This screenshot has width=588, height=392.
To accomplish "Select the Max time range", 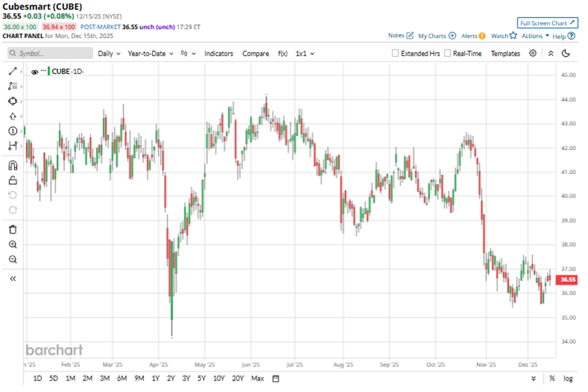I will pyautogui.click(x=258, y=378).
